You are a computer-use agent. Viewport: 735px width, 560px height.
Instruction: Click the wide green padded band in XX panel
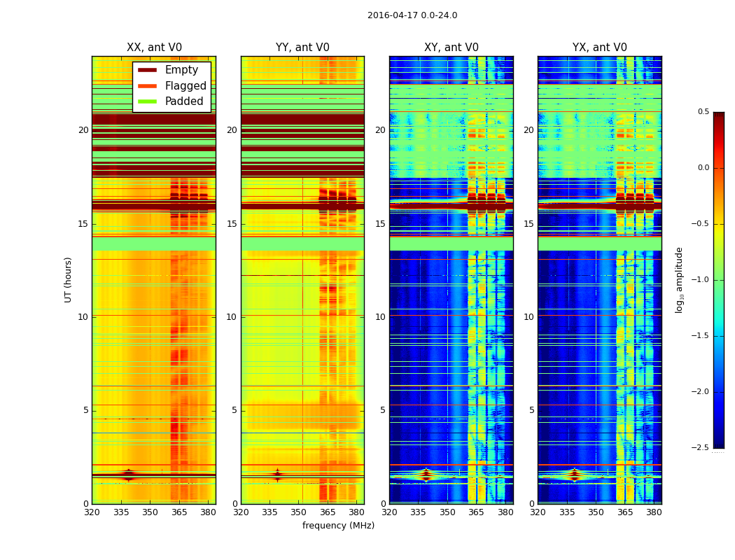point(154,244)
